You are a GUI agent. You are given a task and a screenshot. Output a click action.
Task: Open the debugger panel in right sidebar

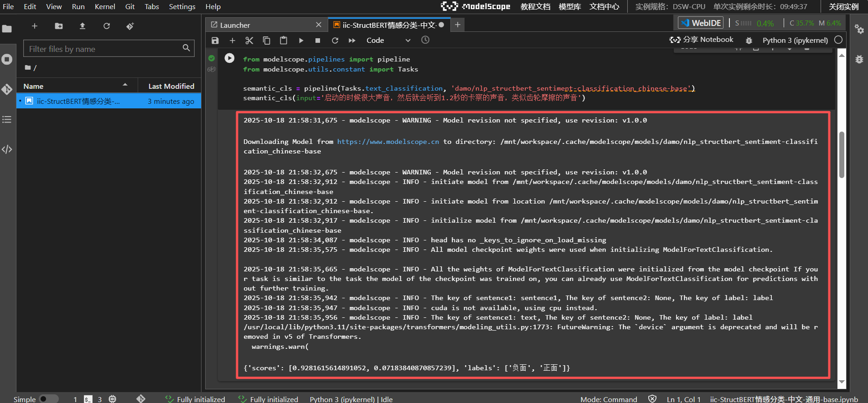859,59
